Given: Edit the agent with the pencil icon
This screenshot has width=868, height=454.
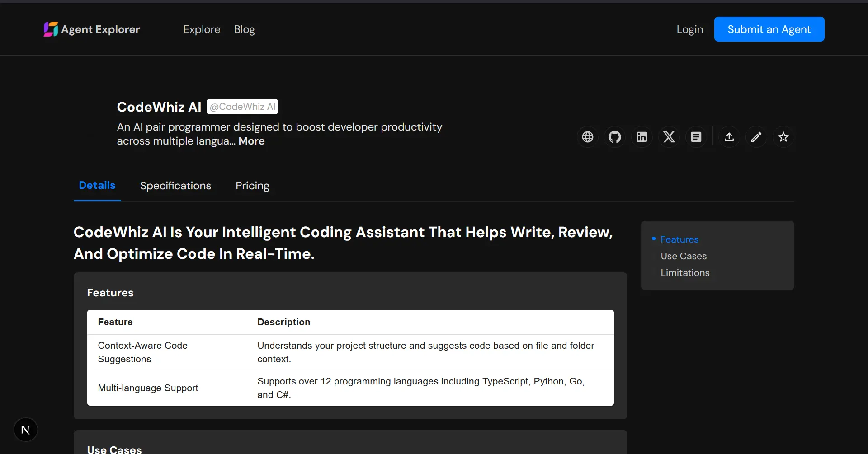Looking at the screenshot, I should (x=756, y=137).
